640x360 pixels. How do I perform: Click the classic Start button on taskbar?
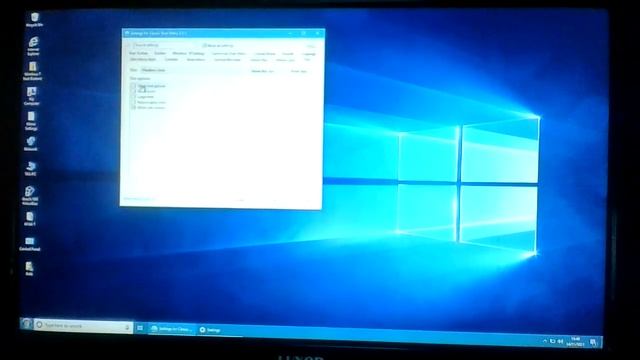click(27, 324)
